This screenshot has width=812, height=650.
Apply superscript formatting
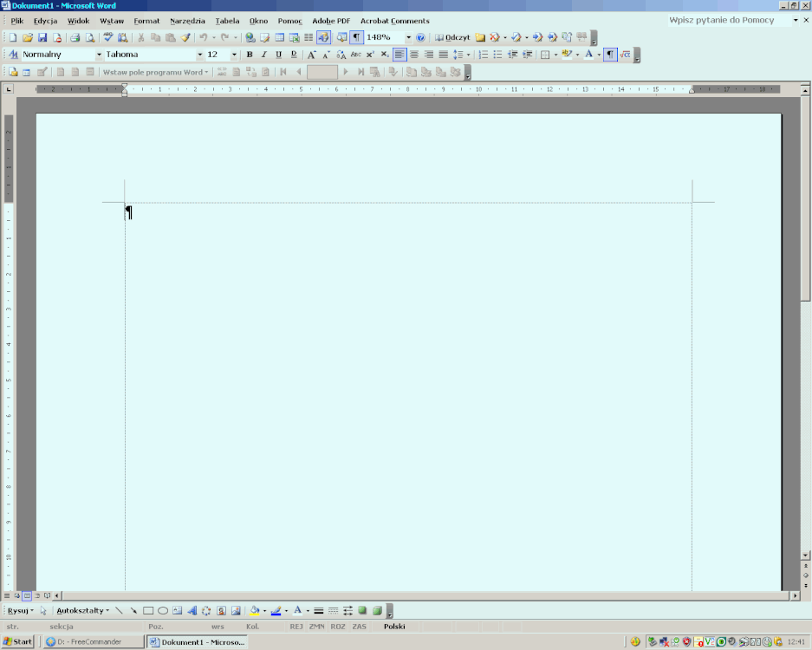(x=370, y=55)
